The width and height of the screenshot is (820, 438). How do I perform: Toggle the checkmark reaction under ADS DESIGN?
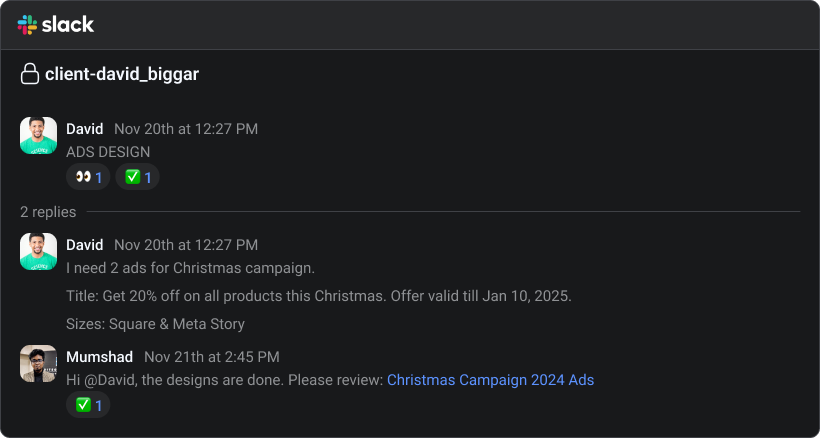138,177
